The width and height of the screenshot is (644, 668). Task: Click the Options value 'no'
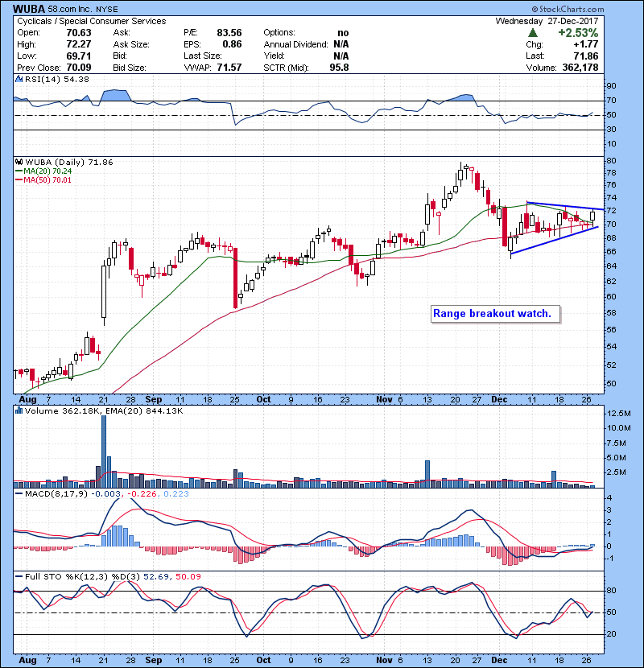click(x=343, y=33)
